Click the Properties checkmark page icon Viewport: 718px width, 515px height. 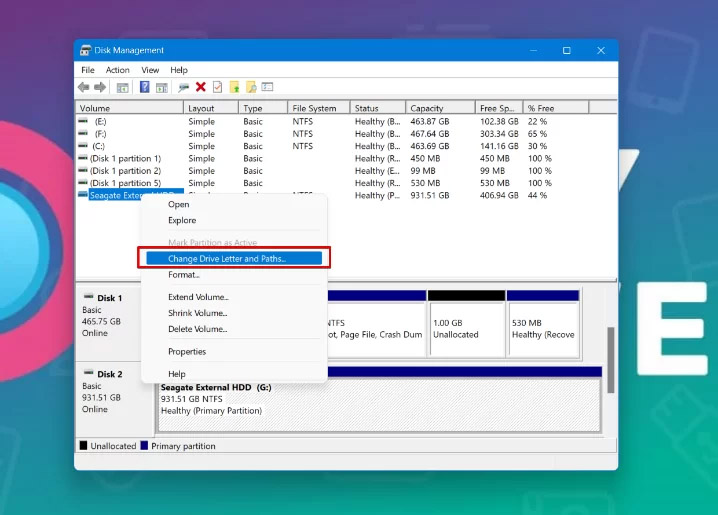218,87
